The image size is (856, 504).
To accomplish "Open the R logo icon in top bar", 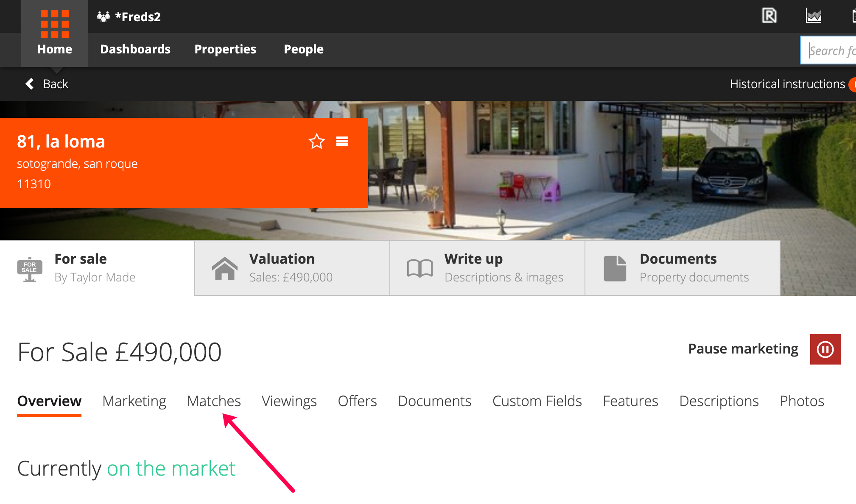I will click(x=769, y=16).
